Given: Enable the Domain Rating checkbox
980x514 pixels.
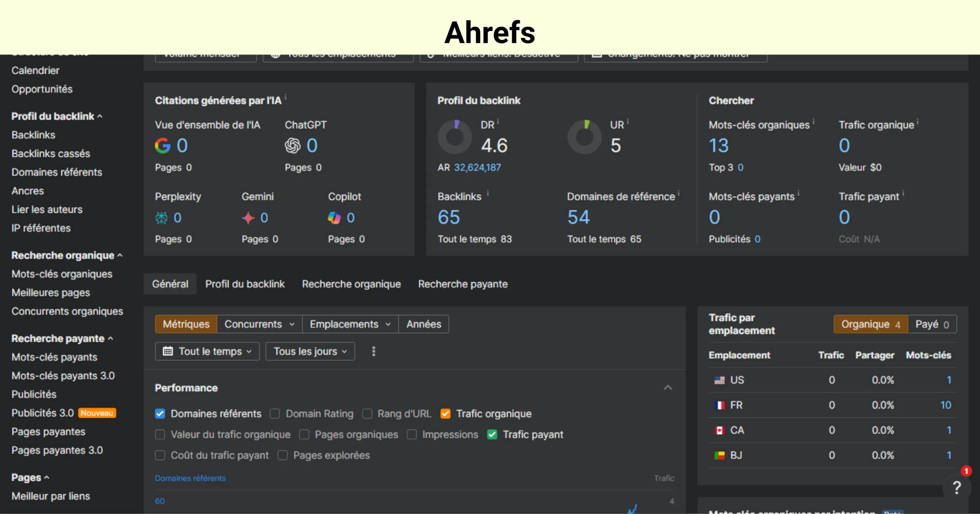Looking at the screenshot, I should (274, 413).
